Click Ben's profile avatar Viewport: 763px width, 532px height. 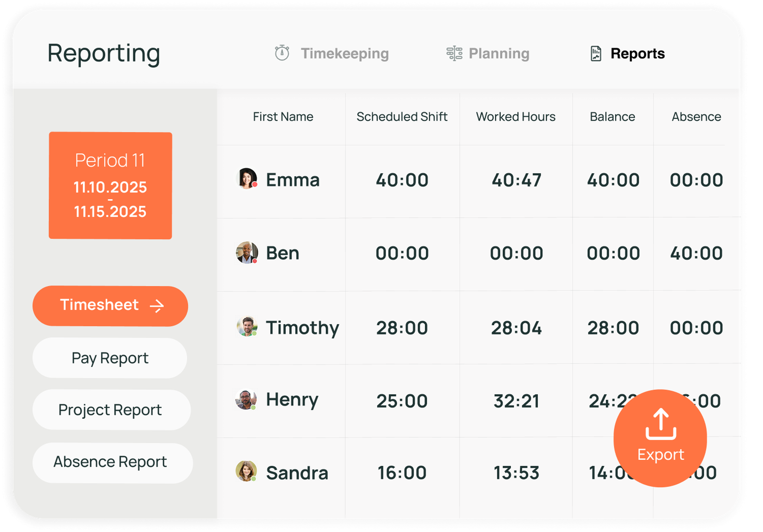[x=247, y=252]
